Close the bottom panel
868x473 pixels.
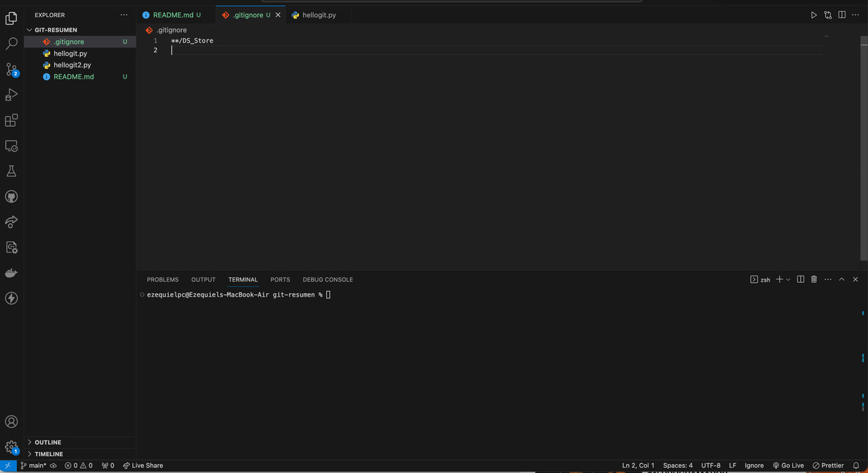click(x=855, y=280)
